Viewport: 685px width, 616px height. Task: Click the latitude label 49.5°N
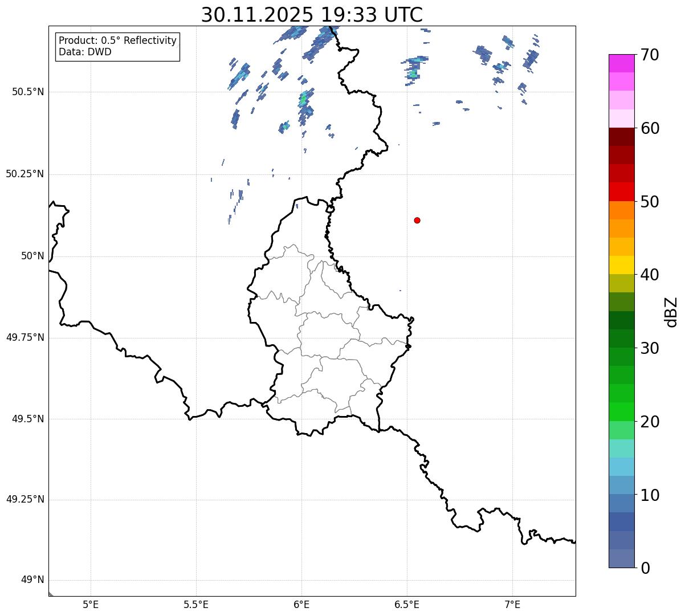tap(27, 419)
